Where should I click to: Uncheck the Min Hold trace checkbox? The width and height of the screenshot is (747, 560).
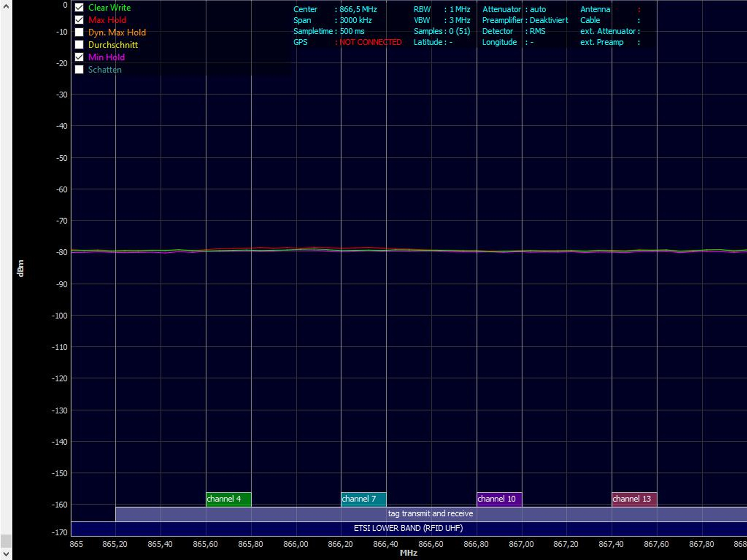pos(79,57)
